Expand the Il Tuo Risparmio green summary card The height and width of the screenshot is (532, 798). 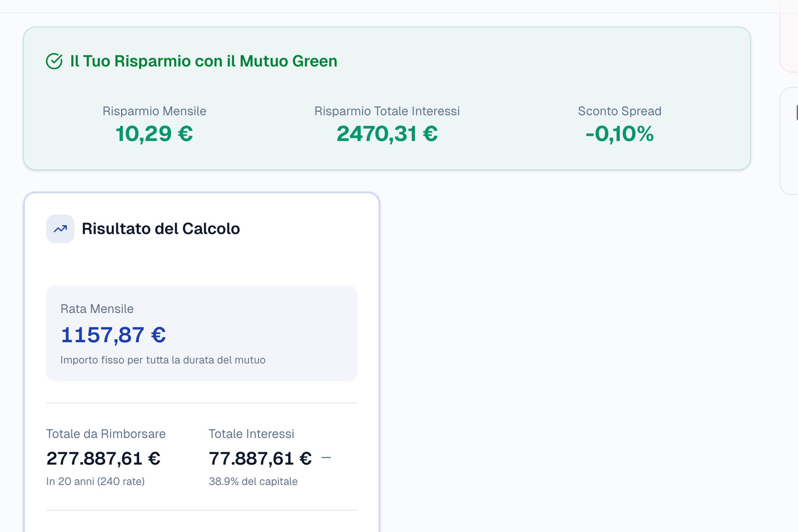[x=387, y=97]
